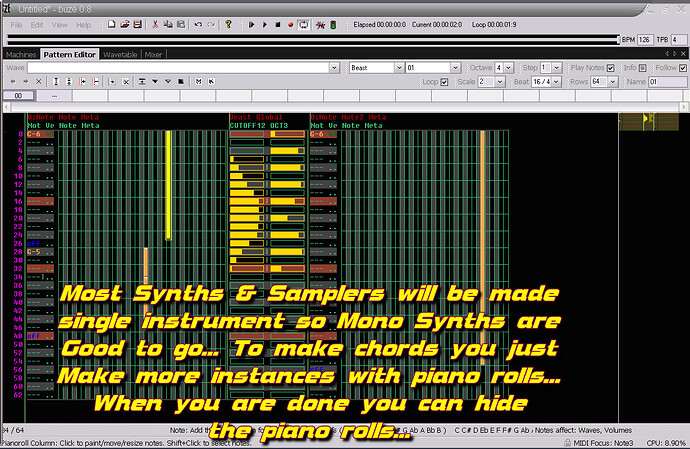Toggle the Loop checkbox
The image size is (690, 449).
click(443, 81)
